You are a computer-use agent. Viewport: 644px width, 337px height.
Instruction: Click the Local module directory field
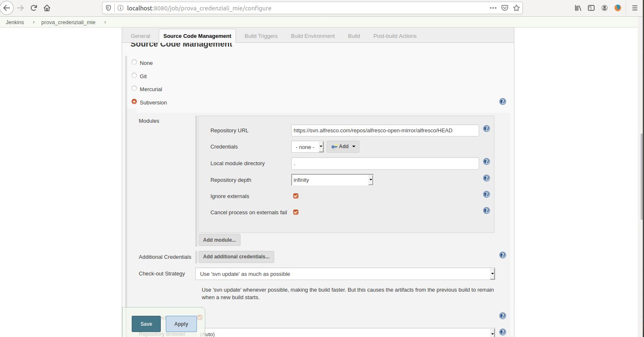click(x=385, y=164)
